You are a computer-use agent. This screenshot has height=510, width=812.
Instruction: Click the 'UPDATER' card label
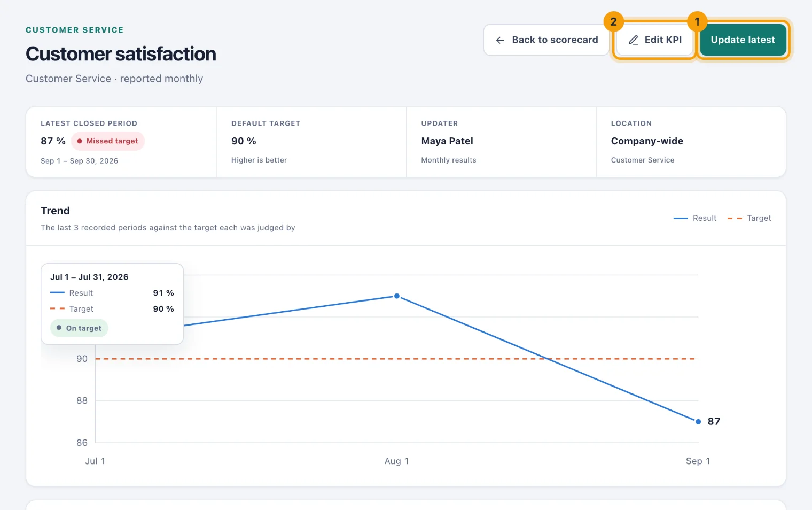[440, 123]
